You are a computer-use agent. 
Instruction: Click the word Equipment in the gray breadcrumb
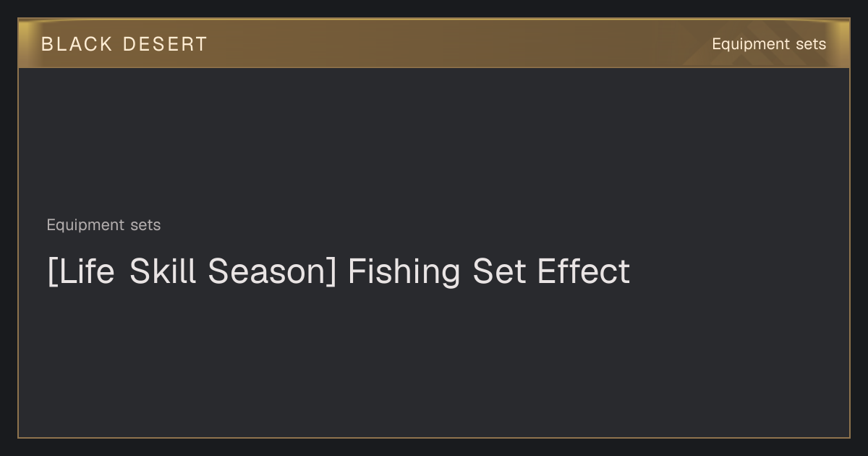(86, 225)
